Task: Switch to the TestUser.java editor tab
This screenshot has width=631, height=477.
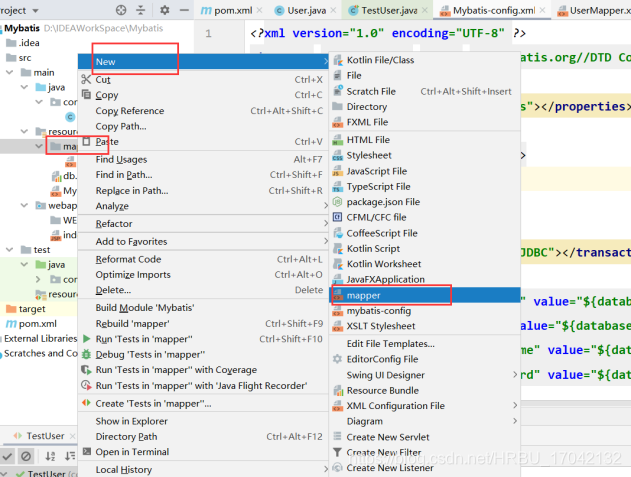Action: coord(388,10)
